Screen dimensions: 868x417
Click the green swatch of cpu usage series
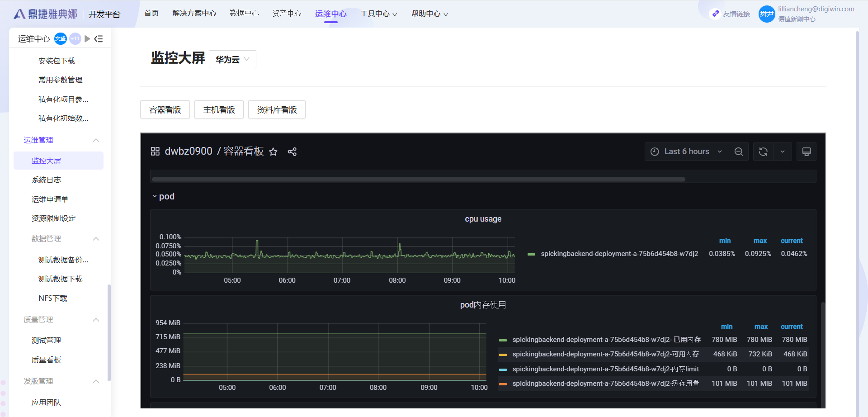[x=531, y=254]
